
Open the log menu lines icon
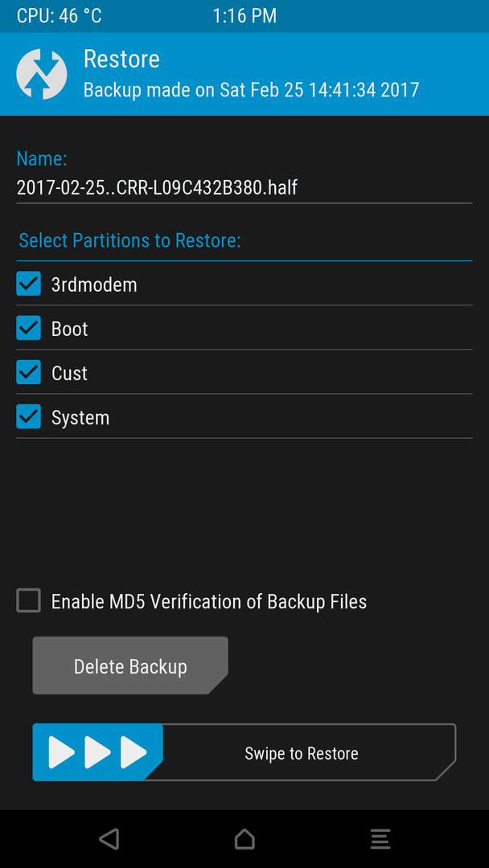pos(380,839)
